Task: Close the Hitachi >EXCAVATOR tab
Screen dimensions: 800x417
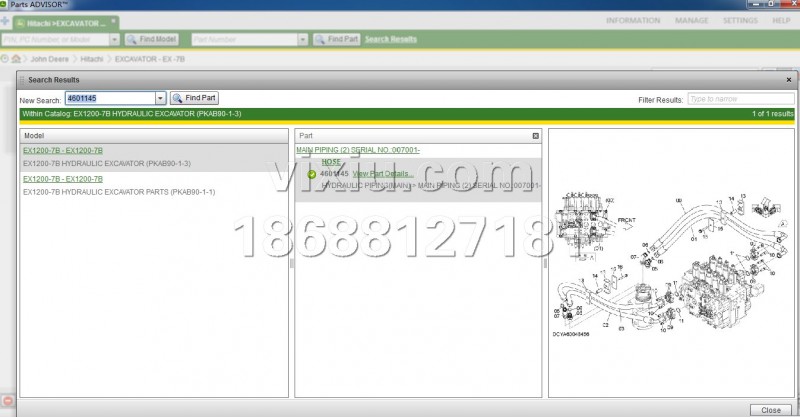Action: tap(113, 21)
